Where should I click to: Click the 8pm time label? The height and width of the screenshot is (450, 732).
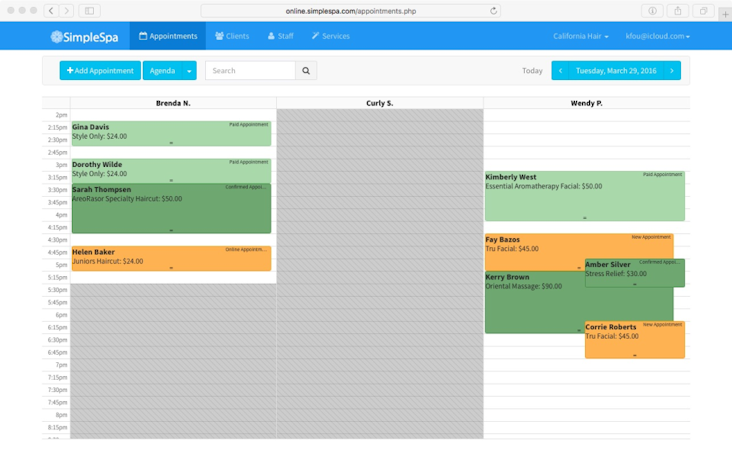point(61,415)
